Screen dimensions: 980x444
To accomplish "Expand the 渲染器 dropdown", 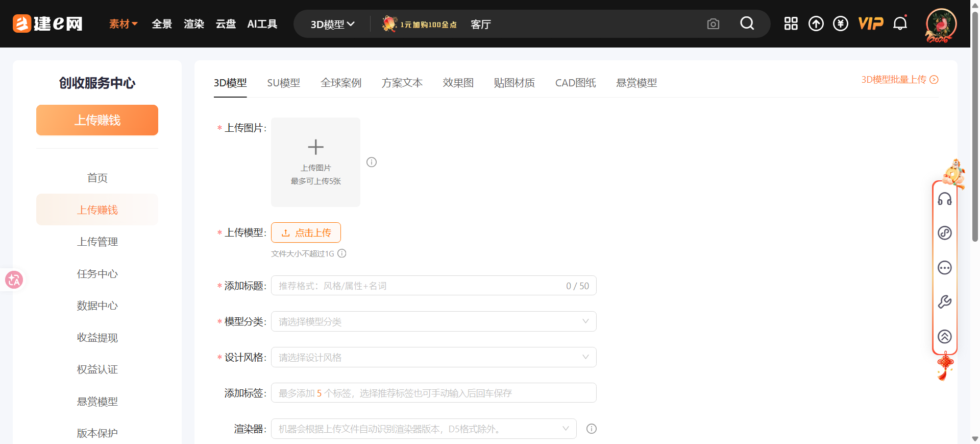I will [x=423, y=429].
